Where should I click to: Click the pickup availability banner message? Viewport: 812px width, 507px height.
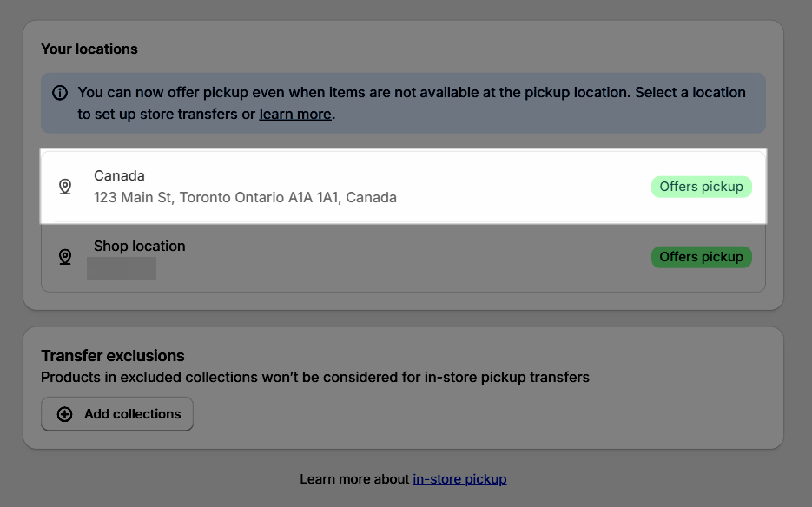(412, 92)
